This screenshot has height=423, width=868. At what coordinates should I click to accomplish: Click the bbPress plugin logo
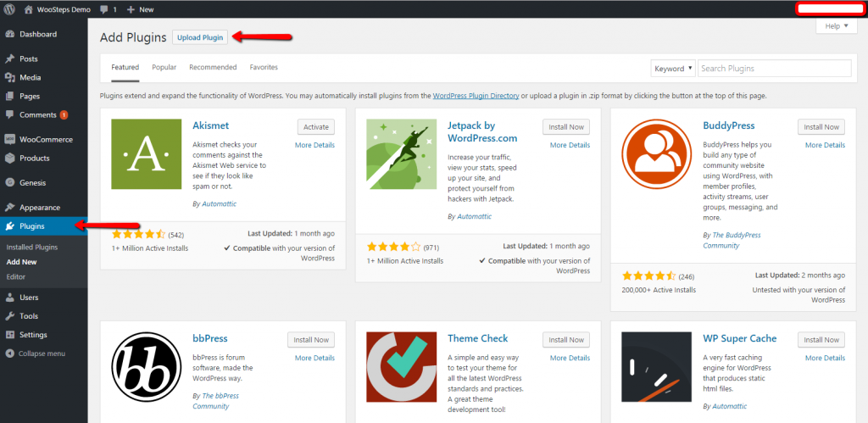146,366
